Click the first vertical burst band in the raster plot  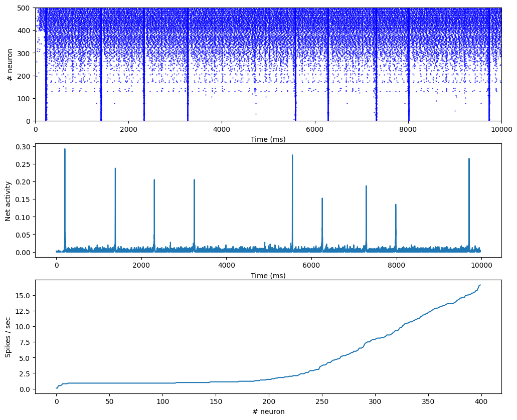click(46, 65)
